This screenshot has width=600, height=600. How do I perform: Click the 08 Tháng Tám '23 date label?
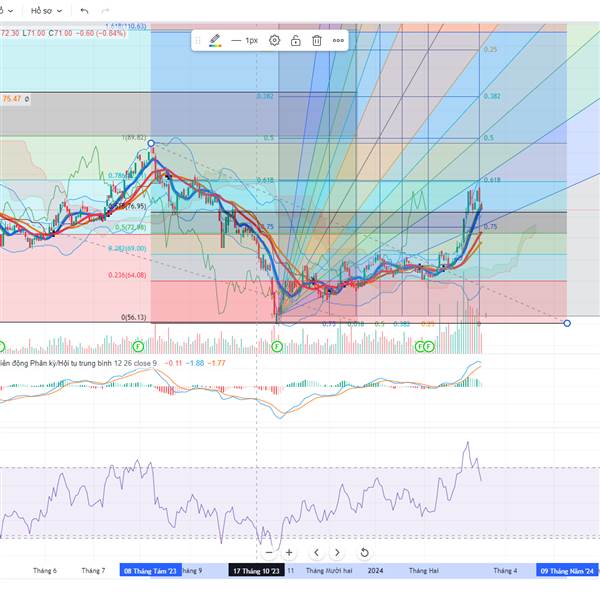pos(150,571)
